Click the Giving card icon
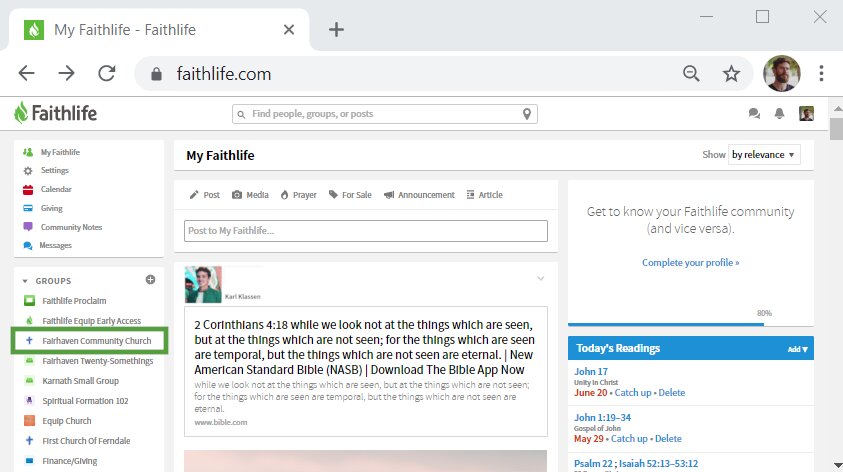 28,208
